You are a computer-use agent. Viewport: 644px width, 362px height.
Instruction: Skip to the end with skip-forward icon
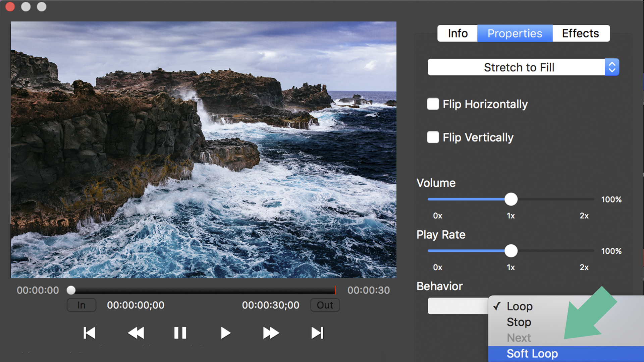tap(317, 333)
